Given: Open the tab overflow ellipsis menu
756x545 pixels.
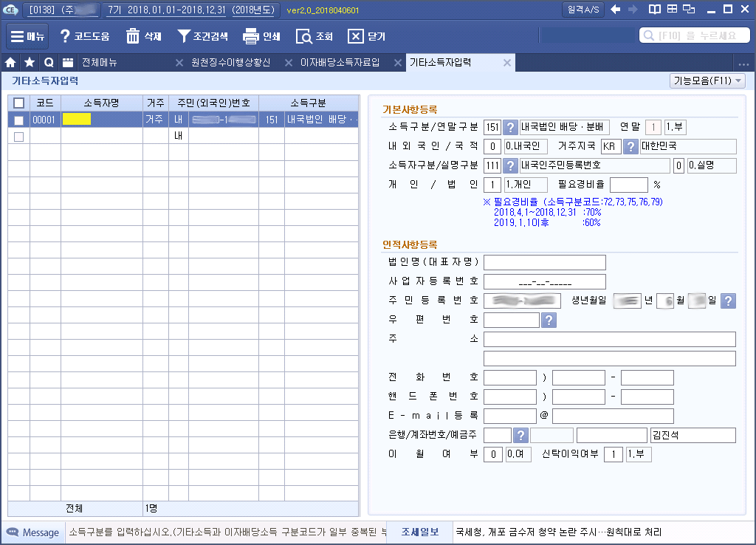Looking at the screenshot, I should click(x=743, y=64).
